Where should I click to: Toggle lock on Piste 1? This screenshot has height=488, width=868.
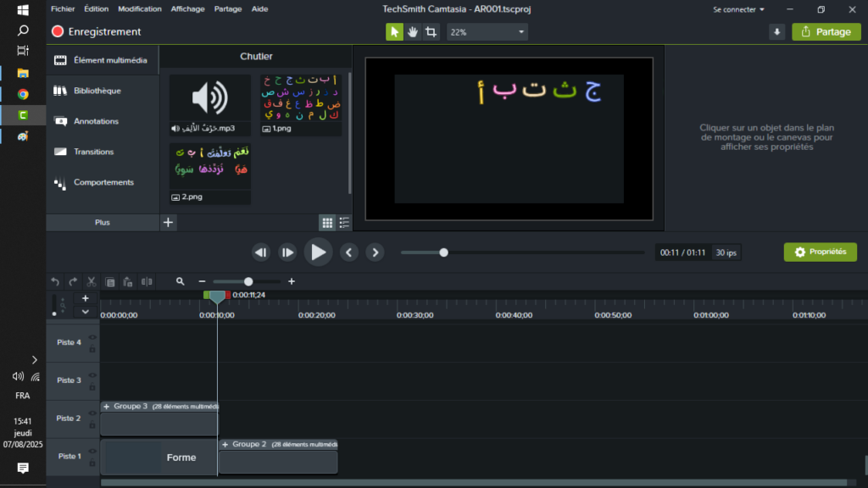pyautogui.click(x=92, y=463)
